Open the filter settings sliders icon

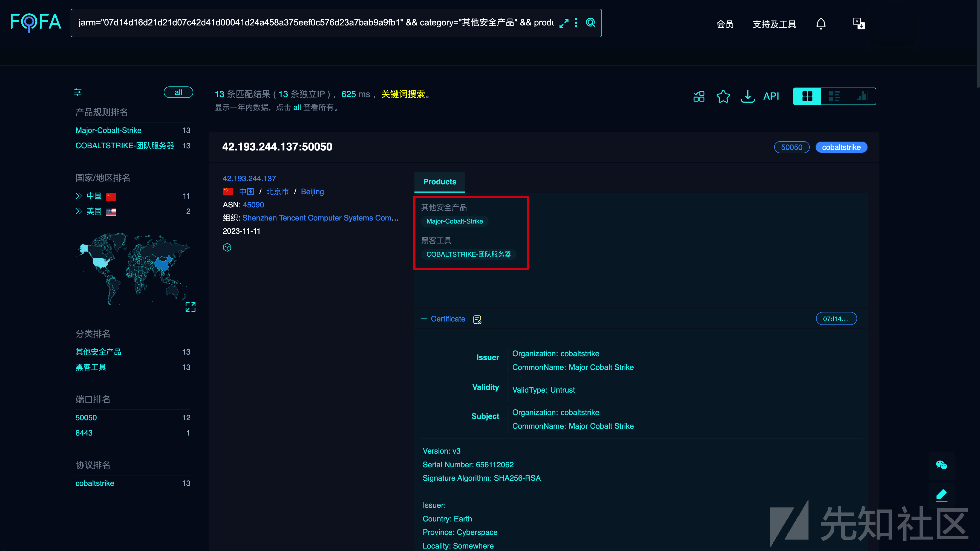tap(78, 92)
